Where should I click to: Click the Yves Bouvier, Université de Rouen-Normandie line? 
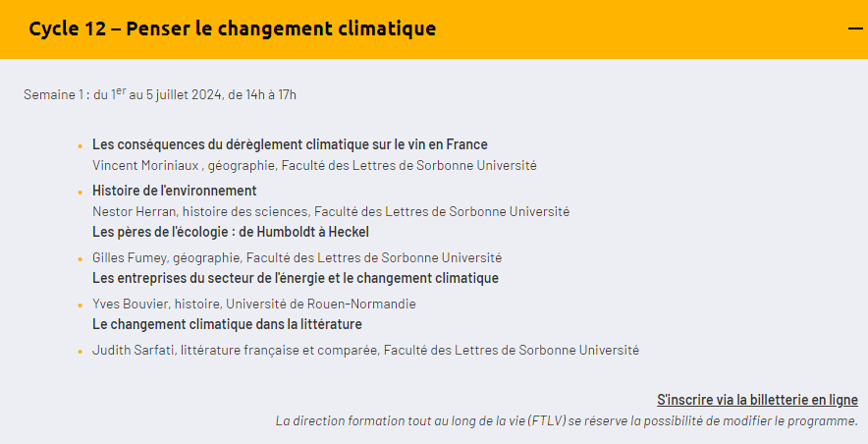254,304
